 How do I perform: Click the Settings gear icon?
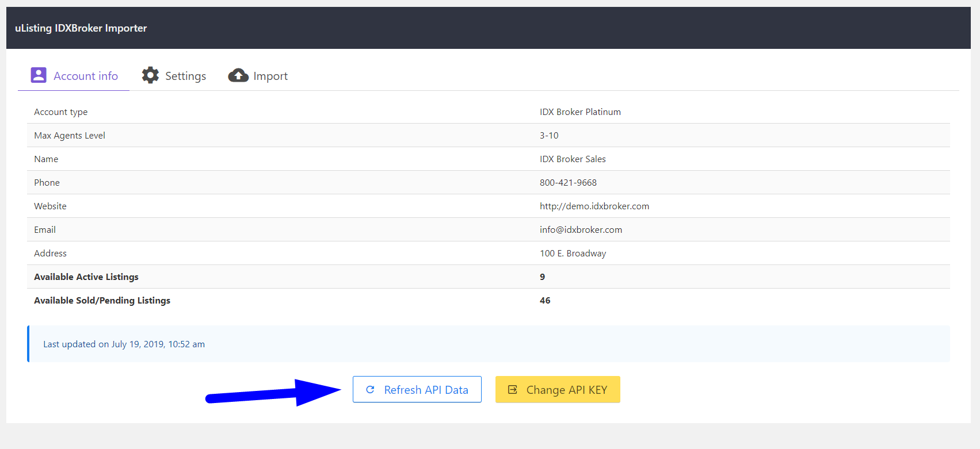[x=150, y=75]
